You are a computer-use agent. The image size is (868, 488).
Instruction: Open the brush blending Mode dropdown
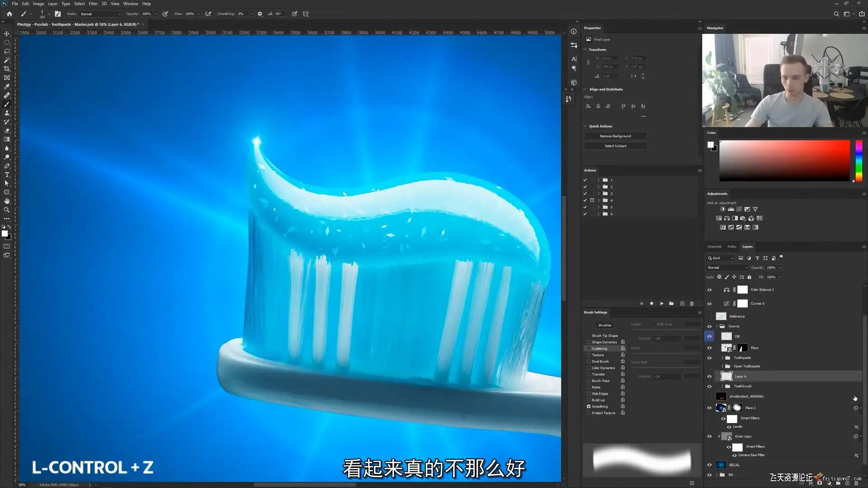click(100, 14)
